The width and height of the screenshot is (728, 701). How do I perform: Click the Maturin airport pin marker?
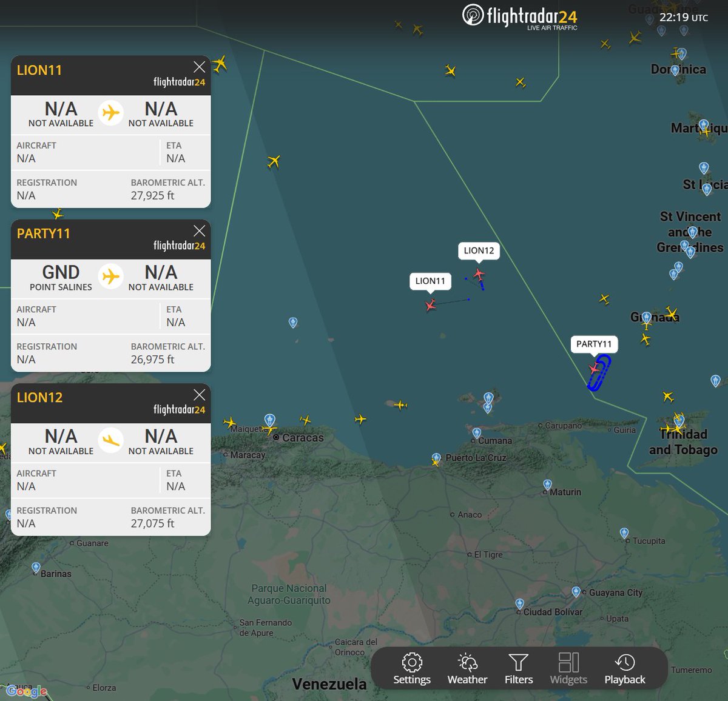point(547,485)
